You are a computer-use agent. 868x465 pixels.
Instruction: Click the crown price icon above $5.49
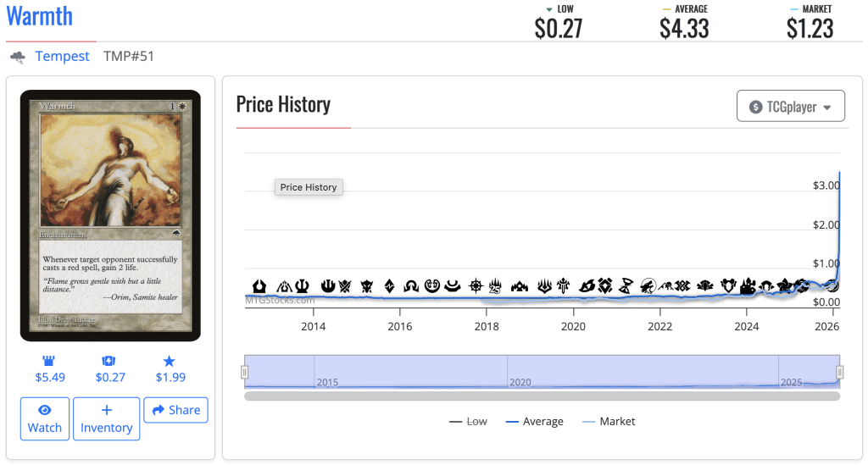click(49, 361)
